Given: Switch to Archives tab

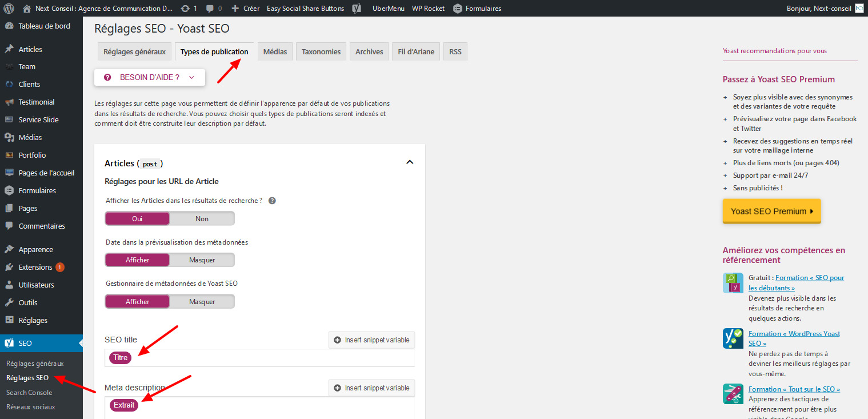Looking at the screenshot, I should point(369,51).
